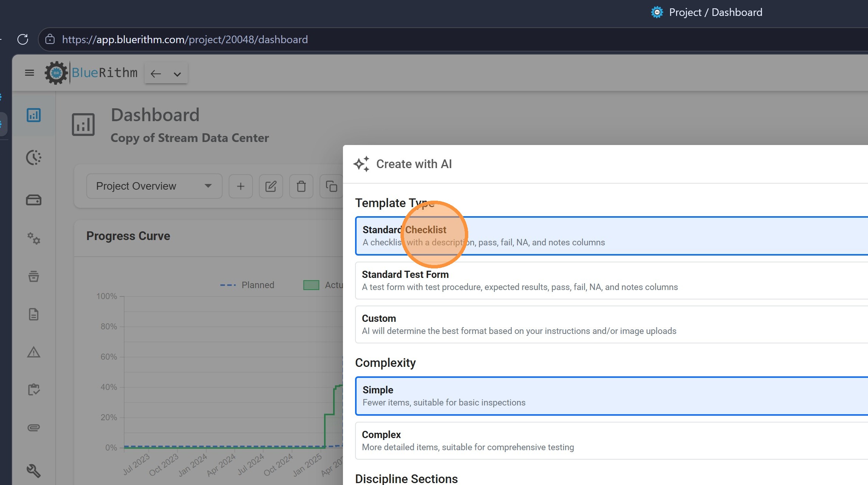
Task: Choose Simple complexity option
Action: pos(611,396)
